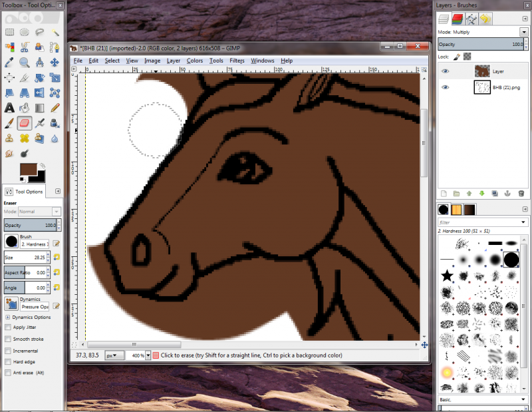Choose the Text tool
Screen dimensions: 532x412
9,108
